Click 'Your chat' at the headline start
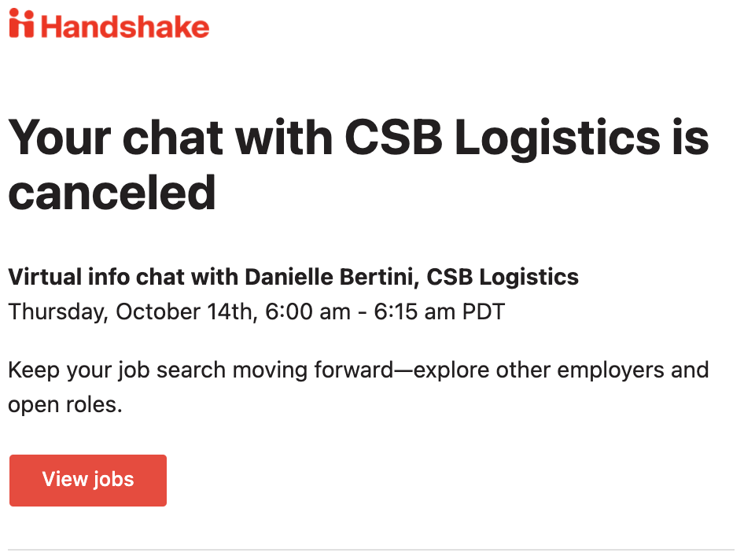The image size is (744, 560). click(x=116, y=137)
